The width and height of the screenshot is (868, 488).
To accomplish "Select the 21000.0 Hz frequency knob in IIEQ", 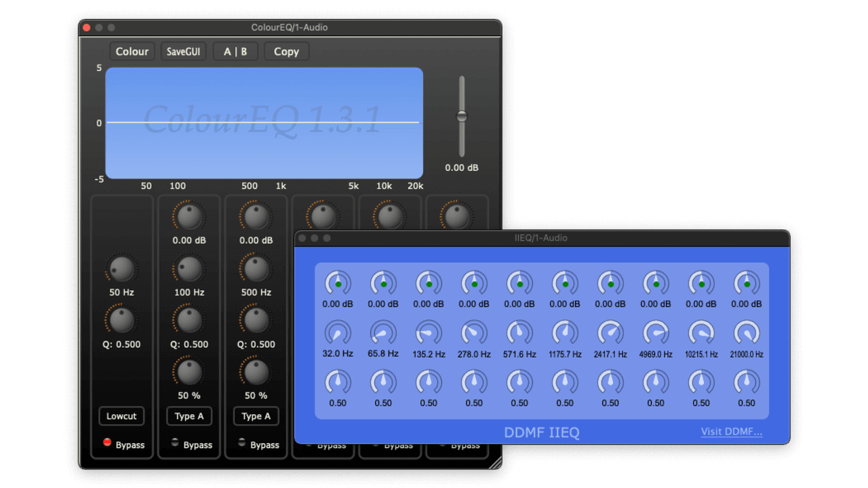I will pos(746,332).
